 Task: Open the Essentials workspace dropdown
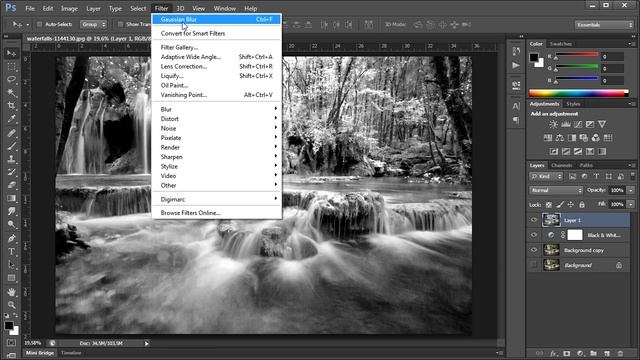(604, 25)
